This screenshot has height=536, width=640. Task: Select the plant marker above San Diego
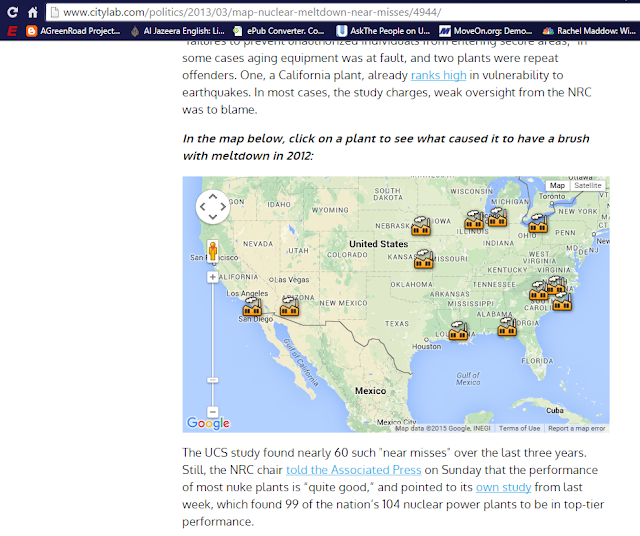click(252, 307)
